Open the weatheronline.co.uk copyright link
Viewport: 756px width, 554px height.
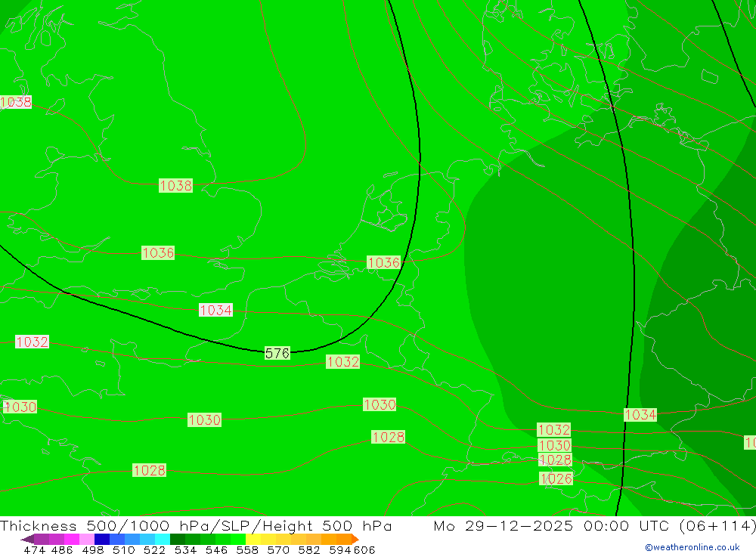[x=692, y=547]
